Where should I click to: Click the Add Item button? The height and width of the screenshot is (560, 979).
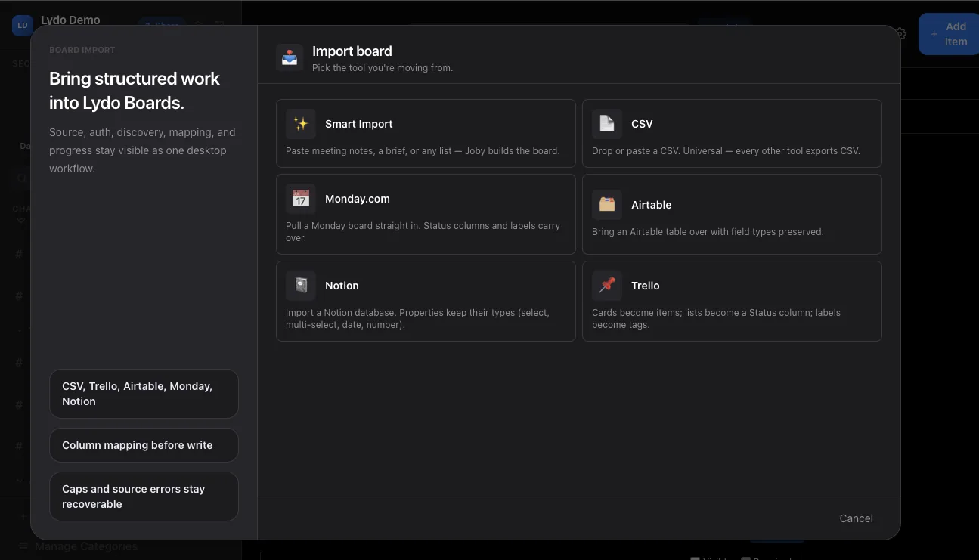(x=948, y=34)
